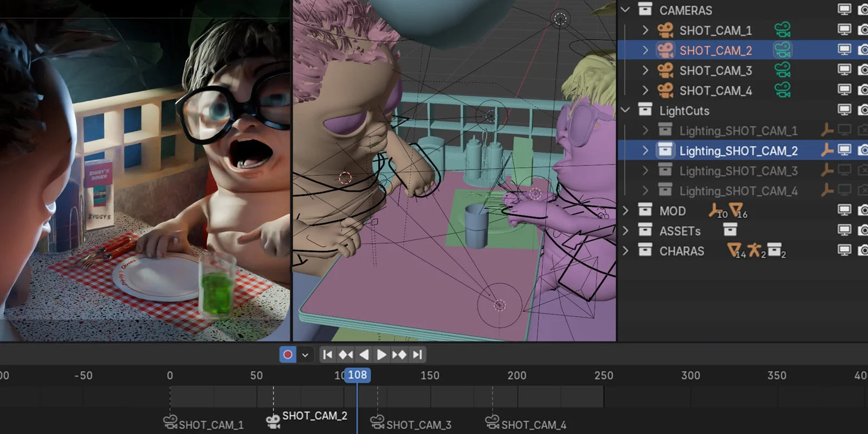
Task: Jump to the timeline end frame
Action: [417, 355]
